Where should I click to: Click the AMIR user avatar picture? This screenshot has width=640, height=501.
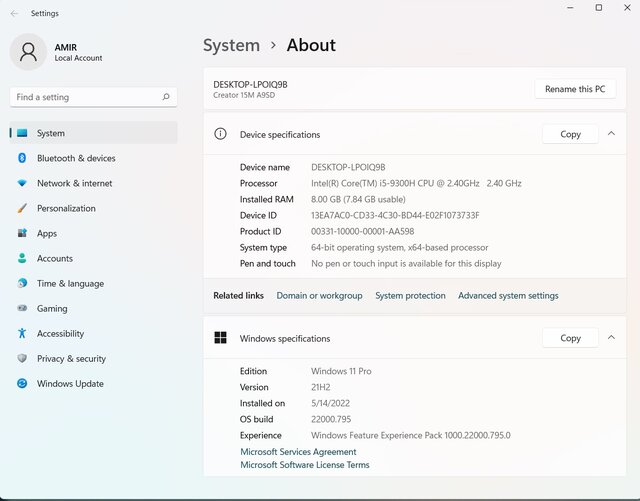[28, 52]
